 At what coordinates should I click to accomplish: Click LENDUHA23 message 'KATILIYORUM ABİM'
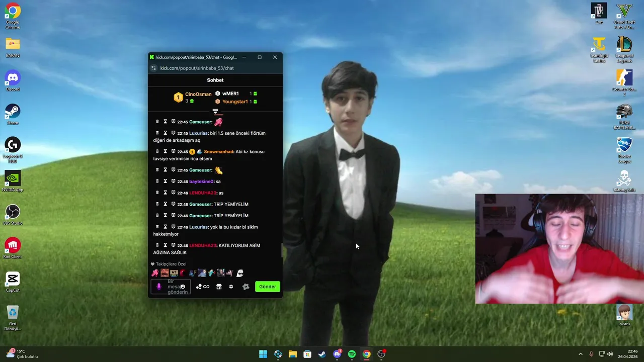click(206, 249)
